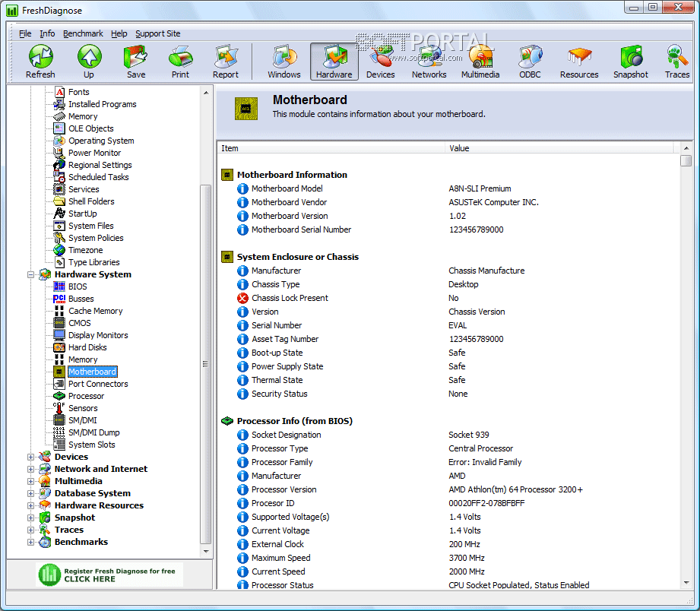The width and height of the screenshot is (700, 611).
Task: Open the Devices toolbar icon
Action: [x=380, y=62]
